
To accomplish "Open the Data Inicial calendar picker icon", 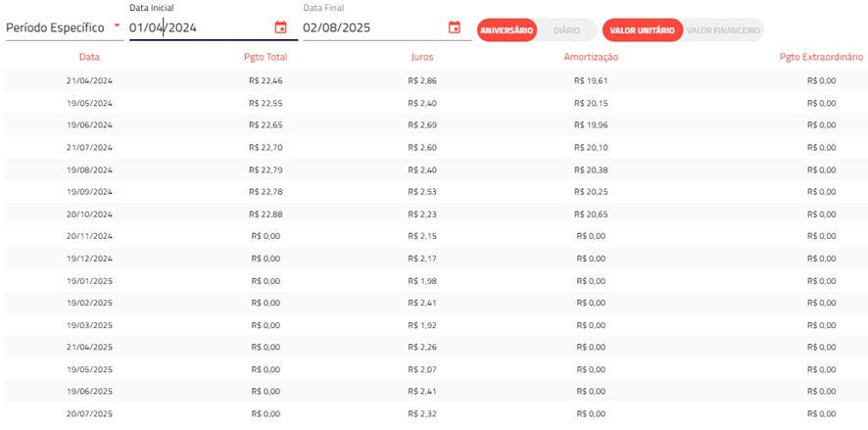I will coord(280,27).
